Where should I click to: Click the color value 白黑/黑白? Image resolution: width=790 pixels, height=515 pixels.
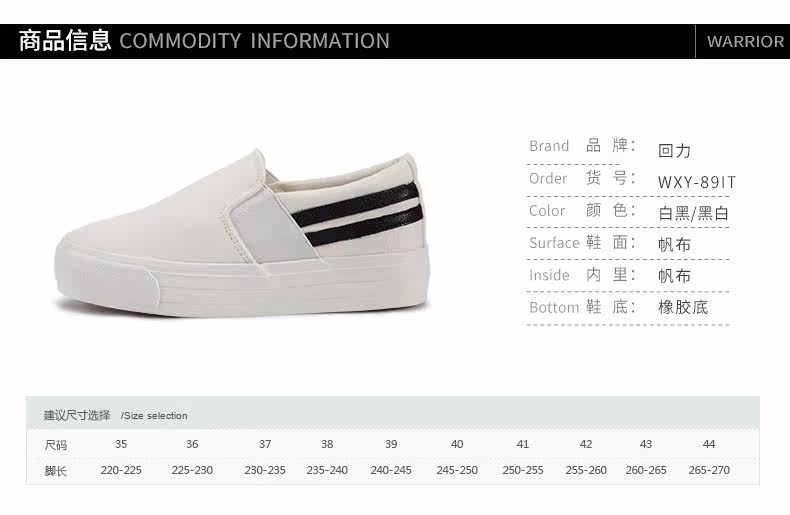tap(693, 213)
